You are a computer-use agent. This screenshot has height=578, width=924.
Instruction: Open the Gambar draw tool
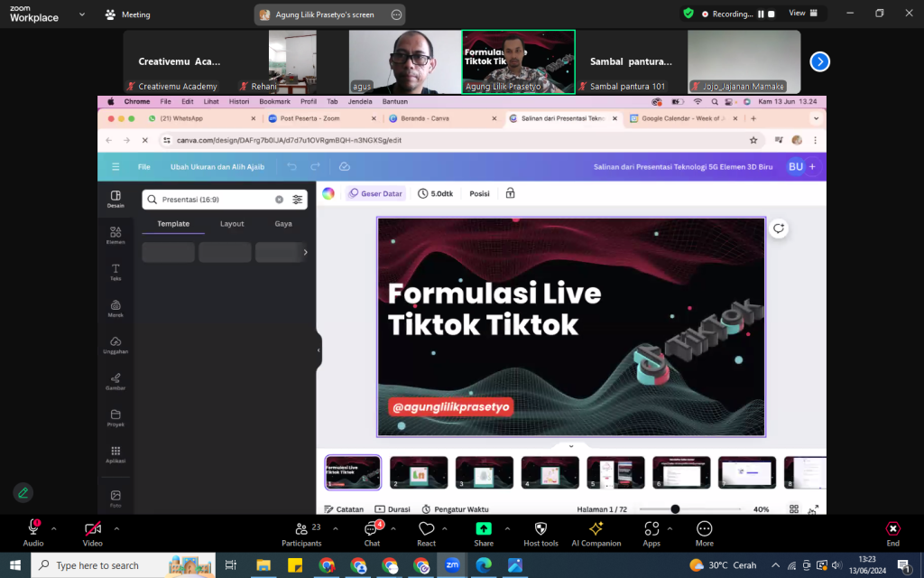(115, 382)
